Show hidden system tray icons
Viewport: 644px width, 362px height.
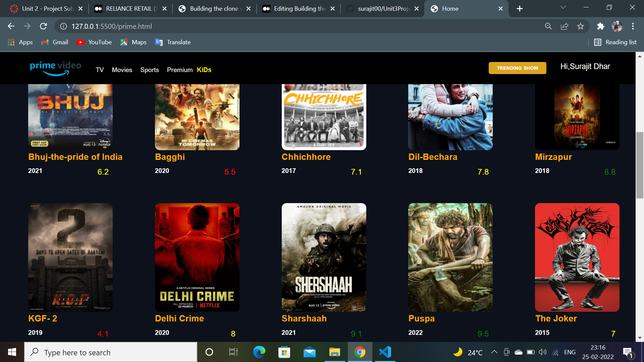point(494,352)
